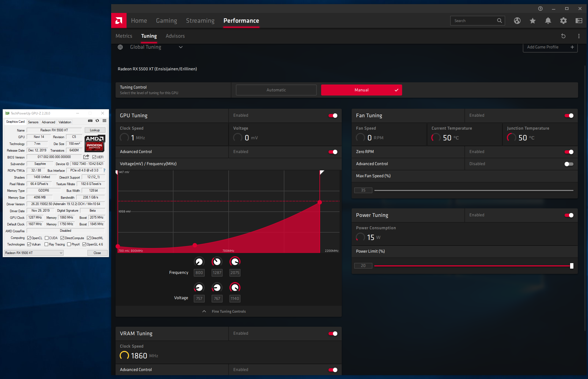The height and width of the screenshot is (379, 588).
Task: Click the Max Fan Speed slider track
Action: click(x=474, y=190)
